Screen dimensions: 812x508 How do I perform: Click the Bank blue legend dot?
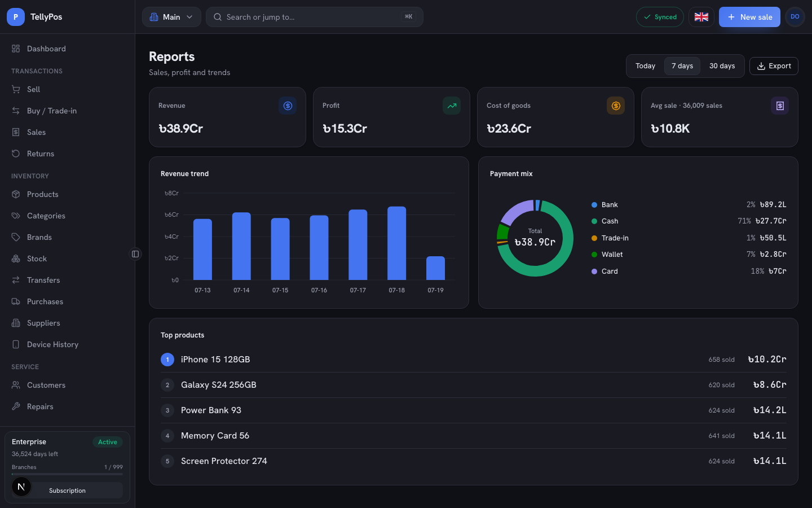coord(594,205)
